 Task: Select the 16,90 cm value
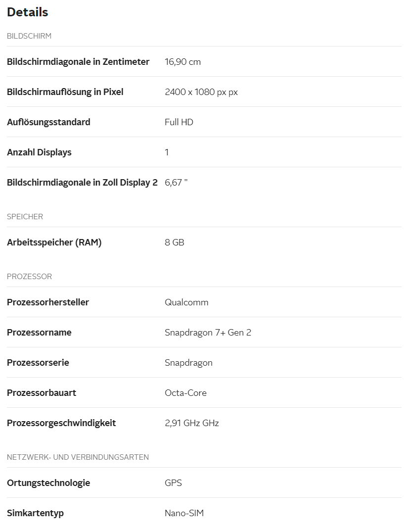tap(182, 62)
